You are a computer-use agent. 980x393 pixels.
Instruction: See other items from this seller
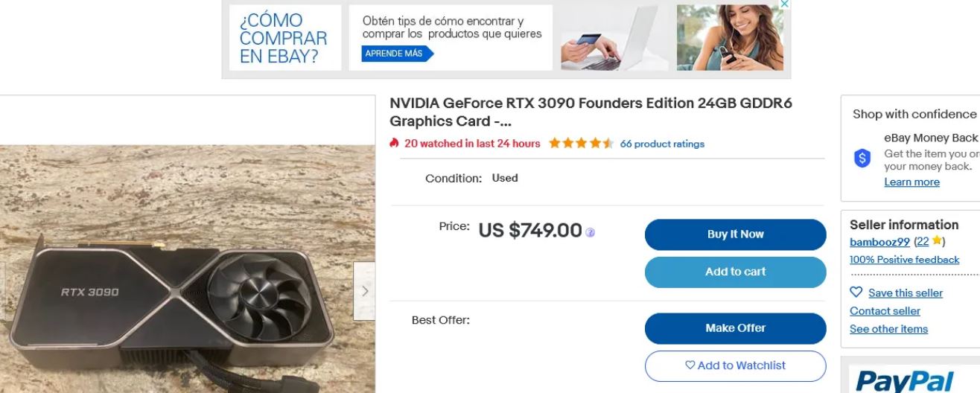888,329
